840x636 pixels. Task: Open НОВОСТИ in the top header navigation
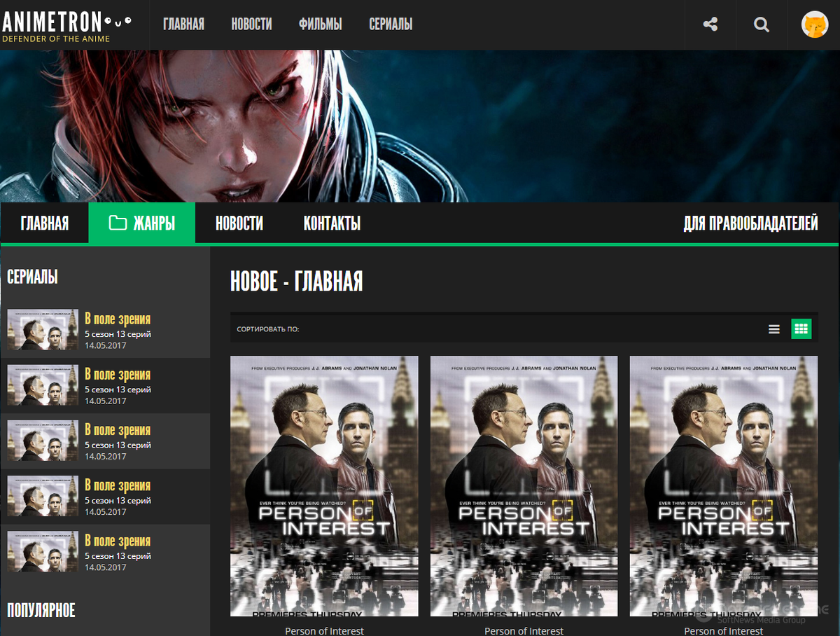[251, 25]
